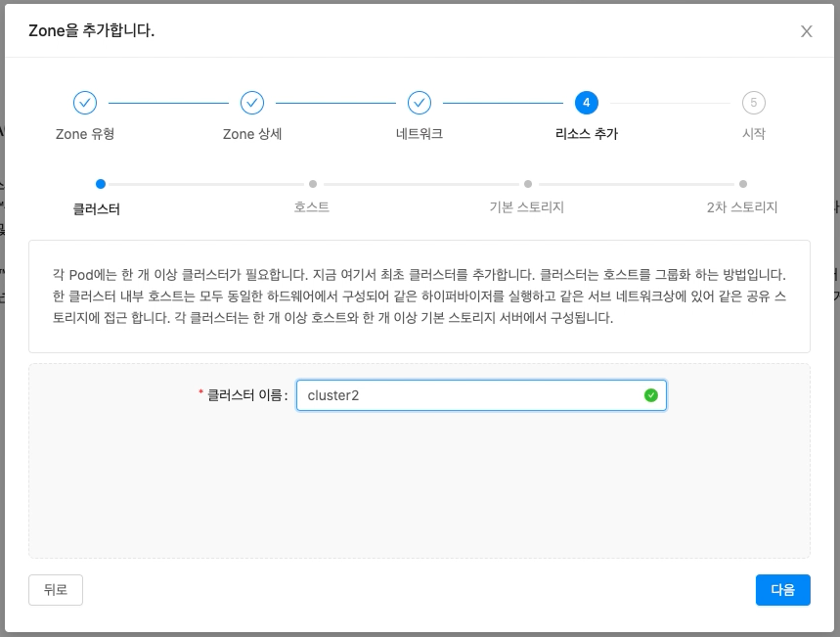
Task: Click the 리소스 추가 step label
Action: click(x=586, y=133)
